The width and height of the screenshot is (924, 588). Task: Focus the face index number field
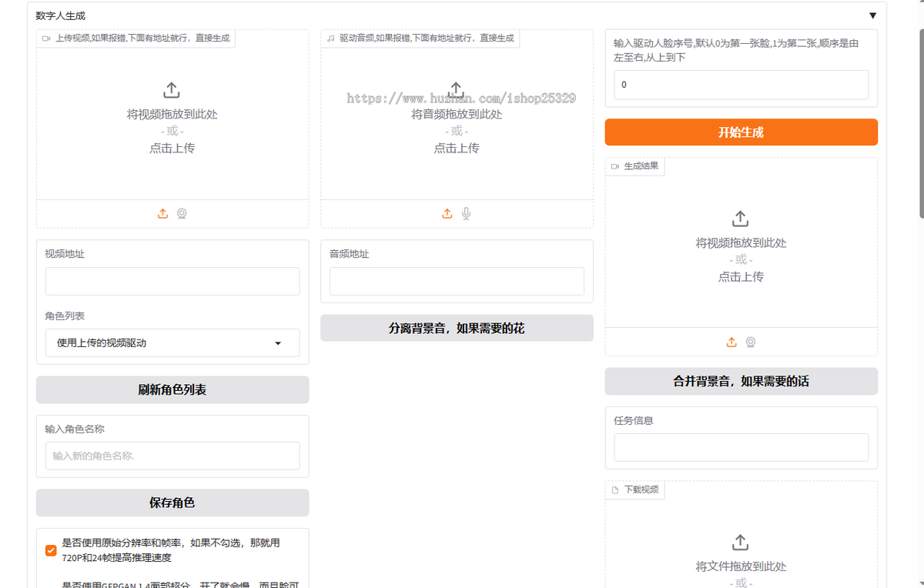[741, 85]
